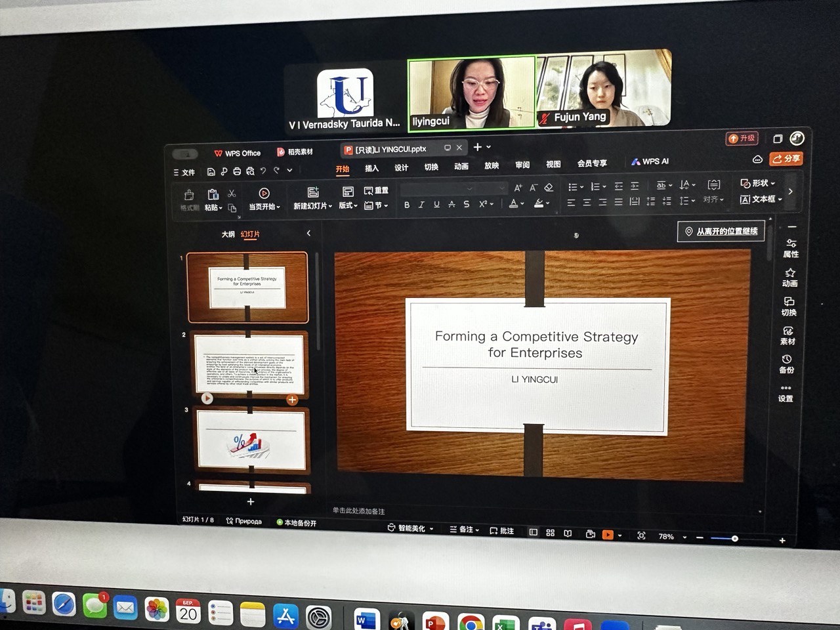
Task: Toggle text Shadow (S) formatting
Action: [466, 204]
